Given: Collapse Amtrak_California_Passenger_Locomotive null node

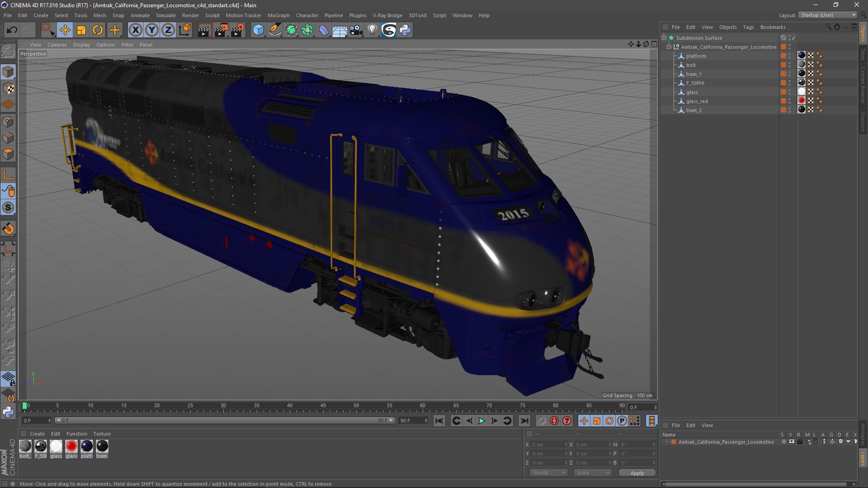Looking at the screenshot, I should click(669, 47).
